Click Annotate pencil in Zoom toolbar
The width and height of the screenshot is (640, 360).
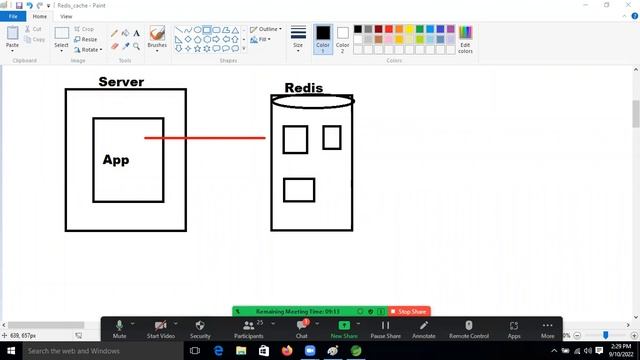pyautogui.click(x=424, y=329)
